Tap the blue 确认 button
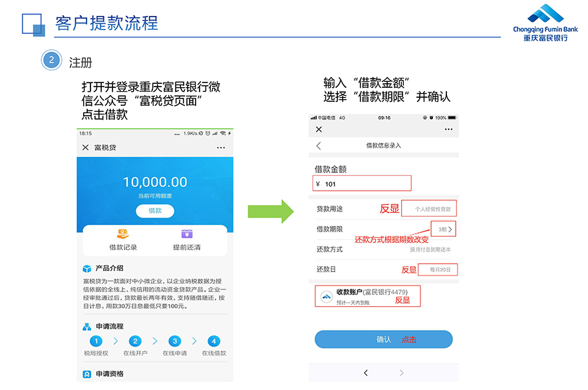 [x=384, y=339]
